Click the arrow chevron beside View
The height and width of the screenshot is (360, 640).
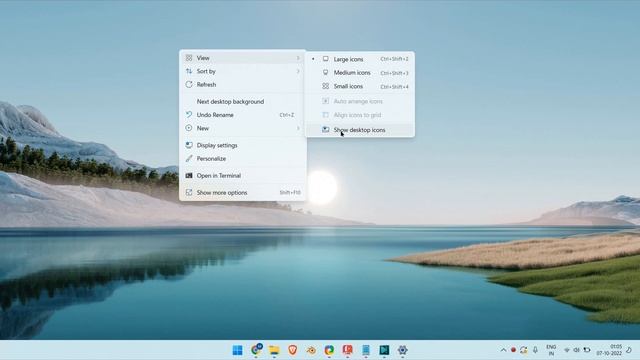pyautogui.click(x=298, y=58)
